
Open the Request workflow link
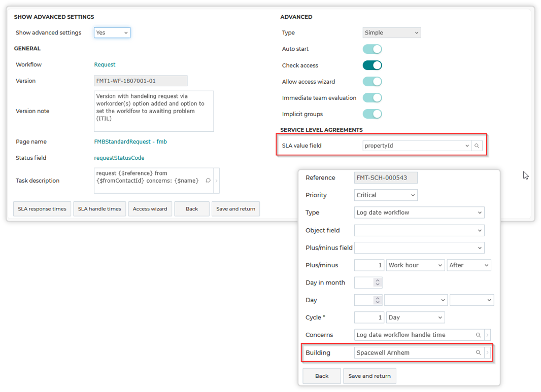(105, 64)
